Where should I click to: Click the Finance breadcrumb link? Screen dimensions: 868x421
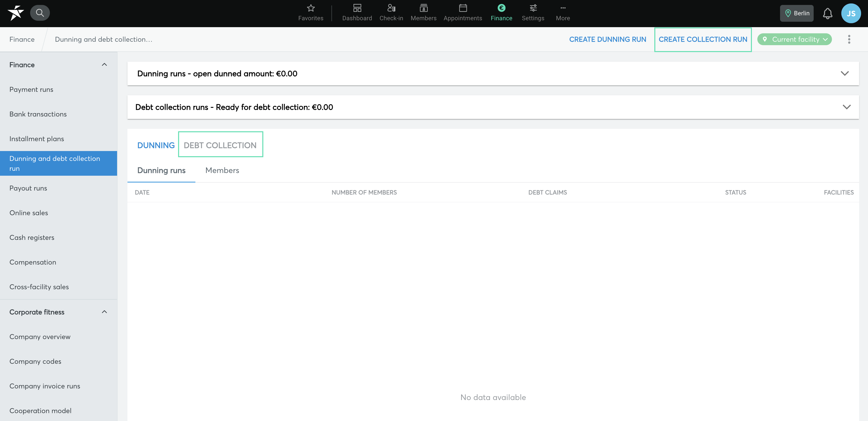(x=22, y=39)
